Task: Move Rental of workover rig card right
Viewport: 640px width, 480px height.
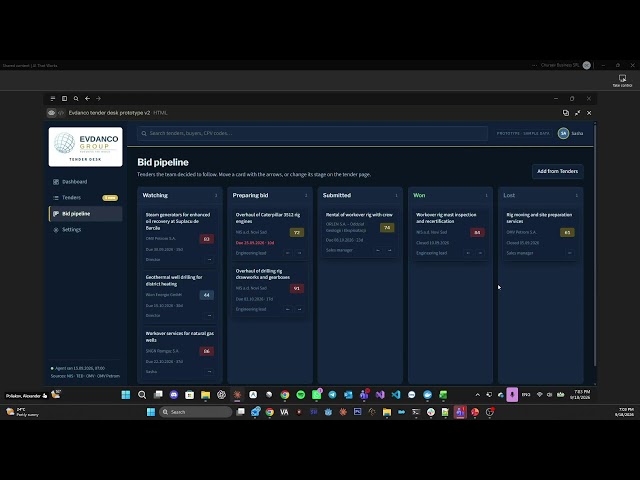Action: (389, 250)
